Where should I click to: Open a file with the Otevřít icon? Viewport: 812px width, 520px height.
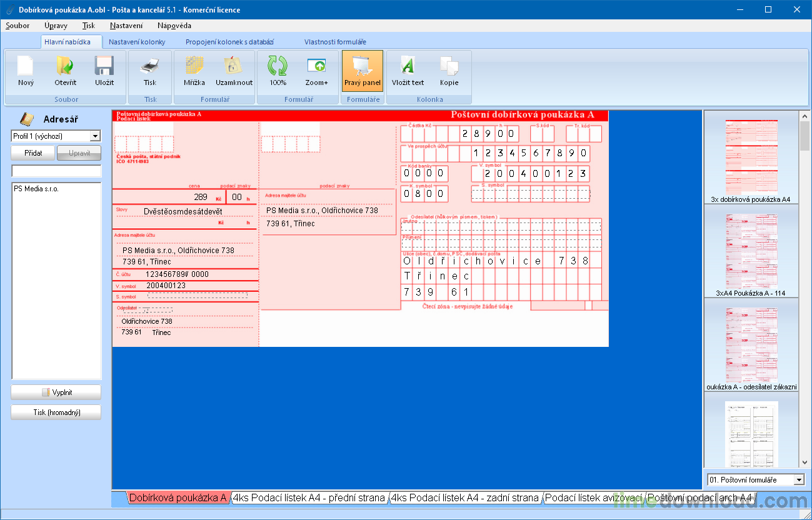[65, 66]
